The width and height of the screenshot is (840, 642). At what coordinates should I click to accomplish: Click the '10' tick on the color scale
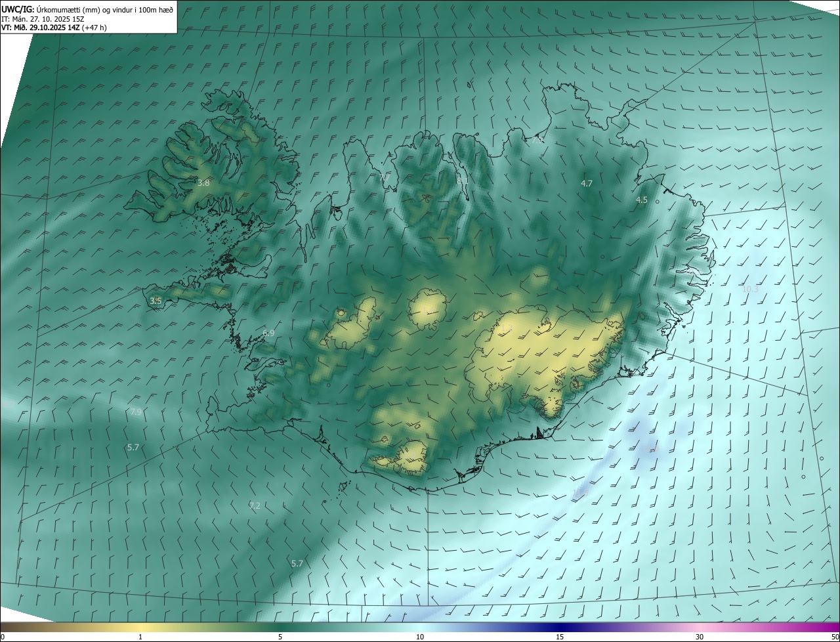click(x=420, y=637)
